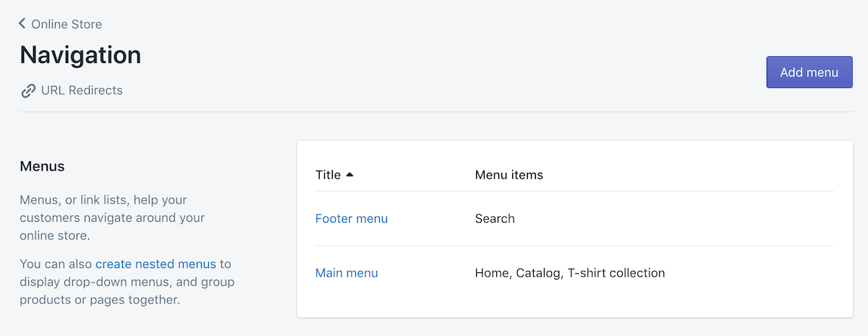Open the URL Redirects page

pos(82,90)
